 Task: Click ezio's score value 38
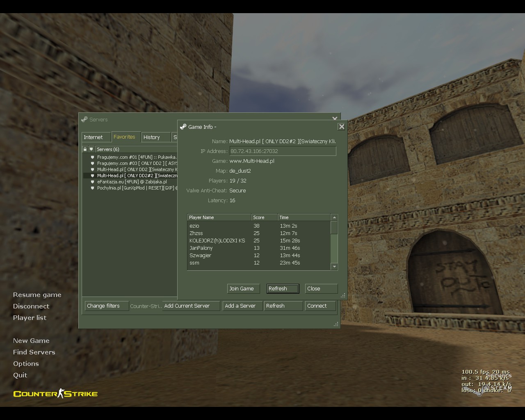(256, 226)
